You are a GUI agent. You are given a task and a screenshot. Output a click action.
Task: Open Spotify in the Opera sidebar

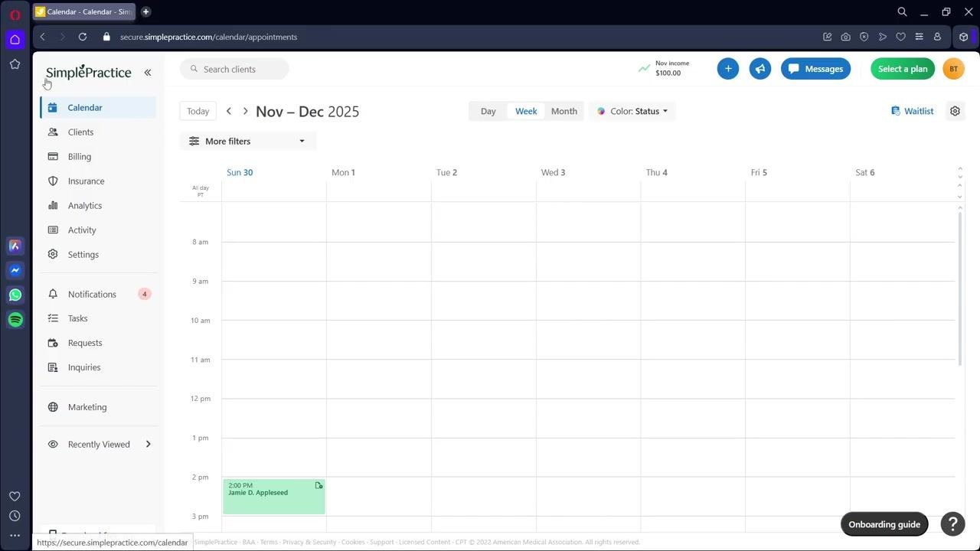pos(15,319)
